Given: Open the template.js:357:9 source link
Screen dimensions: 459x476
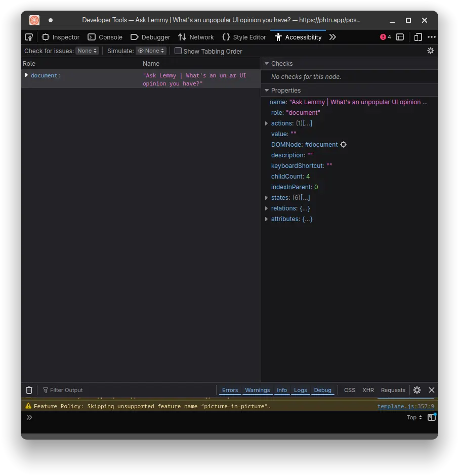Looking at the screenshot, I should [x=405, y=406].
